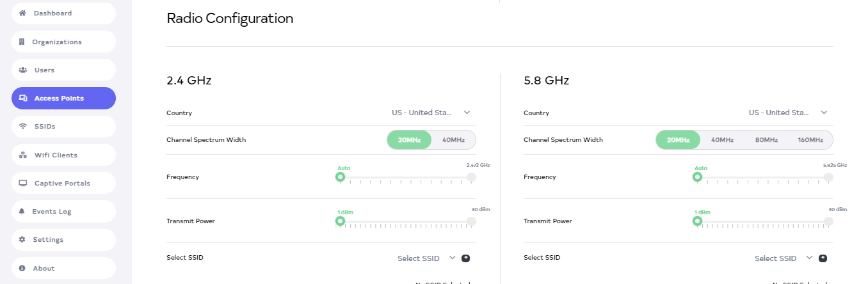The height and width of the screenshot is (284, 868).
Task: Click add SSID button under 5.8 GHz
Action: click(823, 258)
